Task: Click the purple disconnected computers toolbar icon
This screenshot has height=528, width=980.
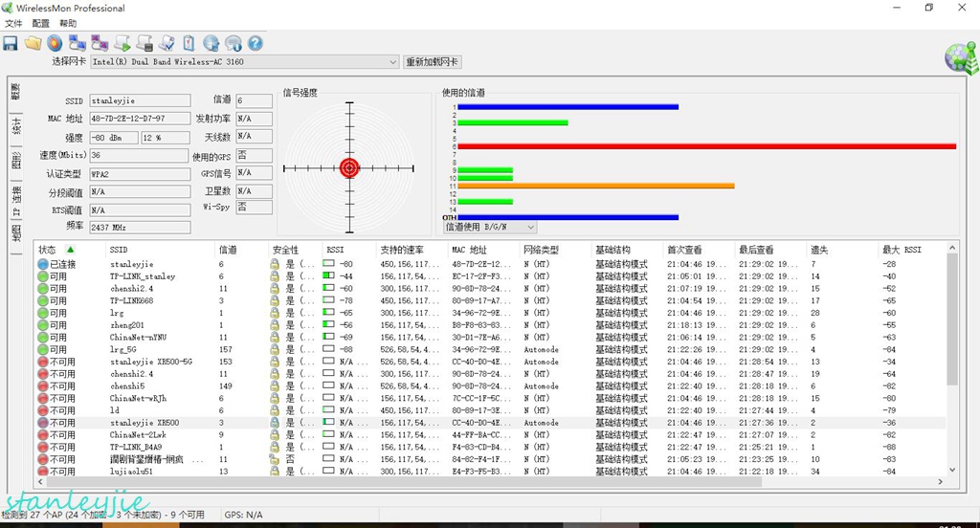Action: (100, 43)
